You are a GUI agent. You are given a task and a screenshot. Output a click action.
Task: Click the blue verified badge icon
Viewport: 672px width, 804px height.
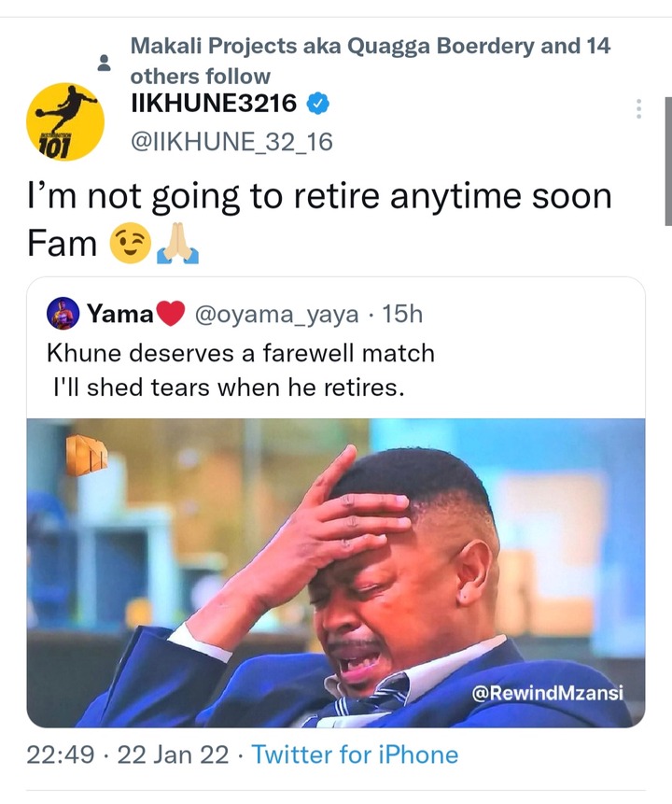pyautogui.click(x=318, y=104)
